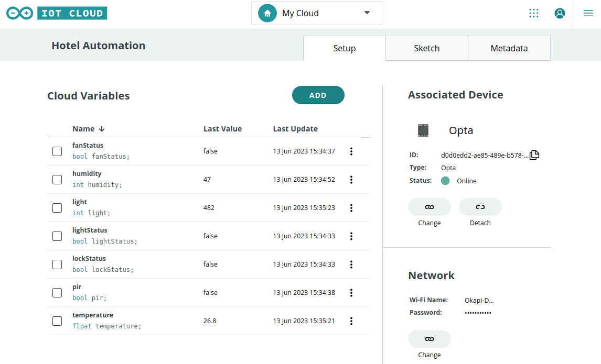Open the hamburger navigation menu
The width and height of the screenshot is (601, 364).
[588, 14]
